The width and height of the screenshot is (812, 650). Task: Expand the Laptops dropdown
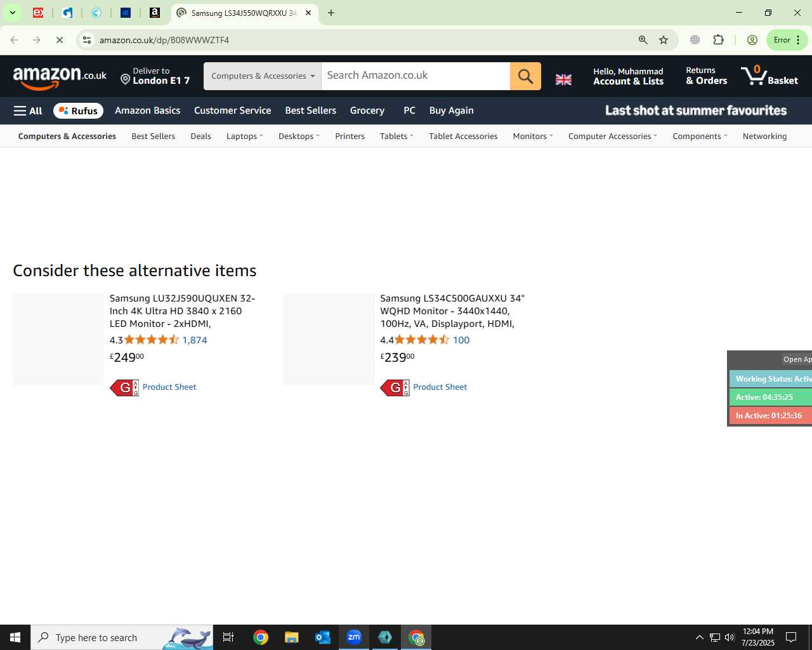coord(244,136)
